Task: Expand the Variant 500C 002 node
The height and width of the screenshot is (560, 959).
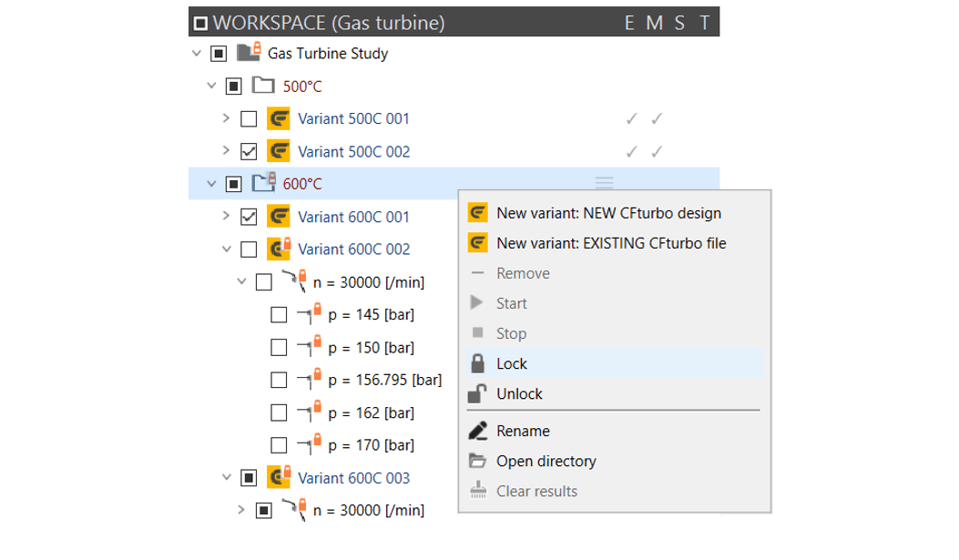Action: [226, 150]
